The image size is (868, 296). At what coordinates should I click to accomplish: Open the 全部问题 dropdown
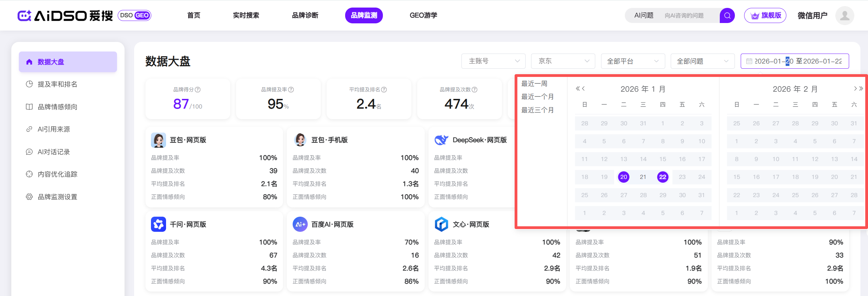coord(702,61)
